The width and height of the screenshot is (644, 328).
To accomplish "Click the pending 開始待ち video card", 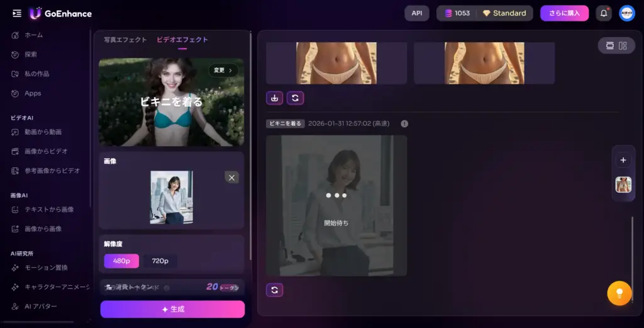I will [x=336, y=205].
